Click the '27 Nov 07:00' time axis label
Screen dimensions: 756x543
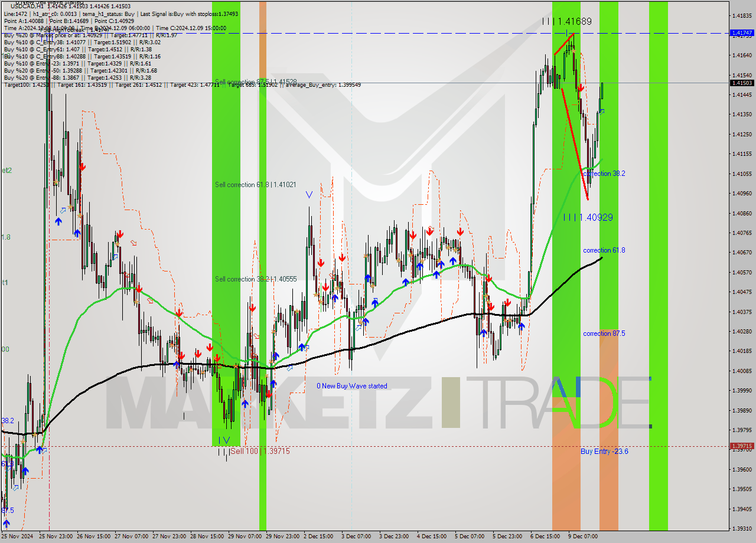(x=132, y=537)
